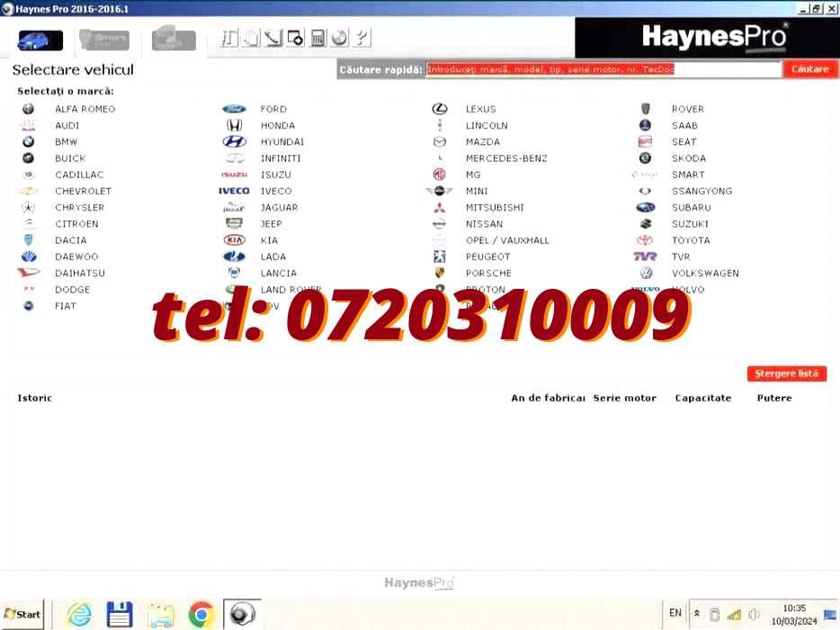840x630 pixels.
Task: Select the Mazda logo icon
Action: (439, 141)
